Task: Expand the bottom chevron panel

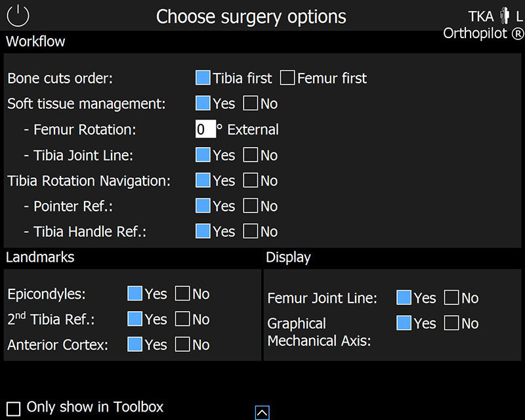Action: click(x=262, y=411)
